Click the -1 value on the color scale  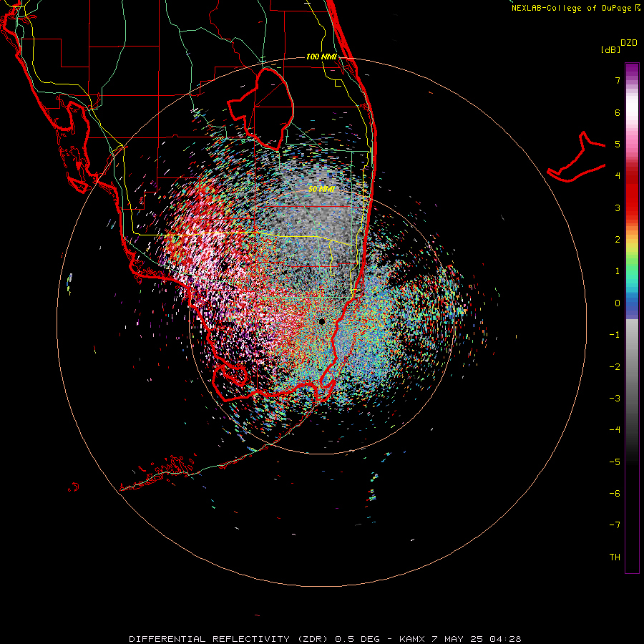tap(615, 335)
